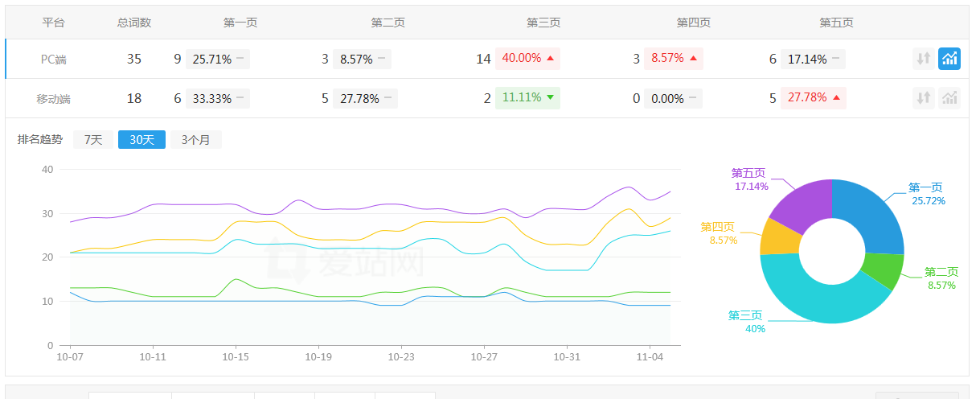
Task: Click the green down arrow beside 11.11%
Action: pos(550,98)
